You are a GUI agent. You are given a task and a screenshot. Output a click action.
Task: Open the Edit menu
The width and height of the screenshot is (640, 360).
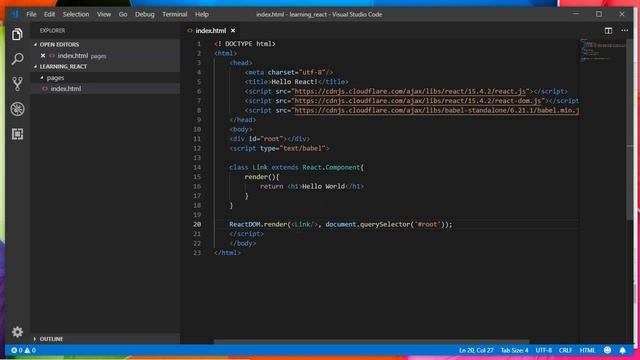click(49, 14)
